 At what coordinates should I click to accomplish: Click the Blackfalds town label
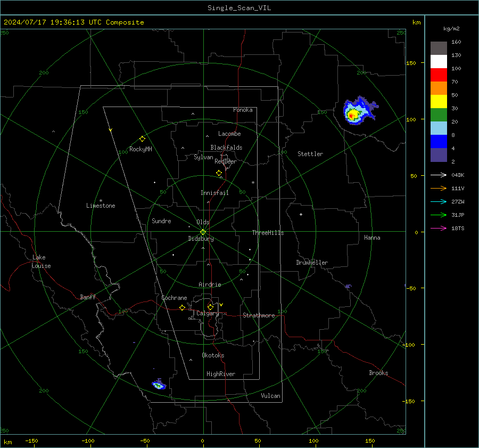coord(226,148)
